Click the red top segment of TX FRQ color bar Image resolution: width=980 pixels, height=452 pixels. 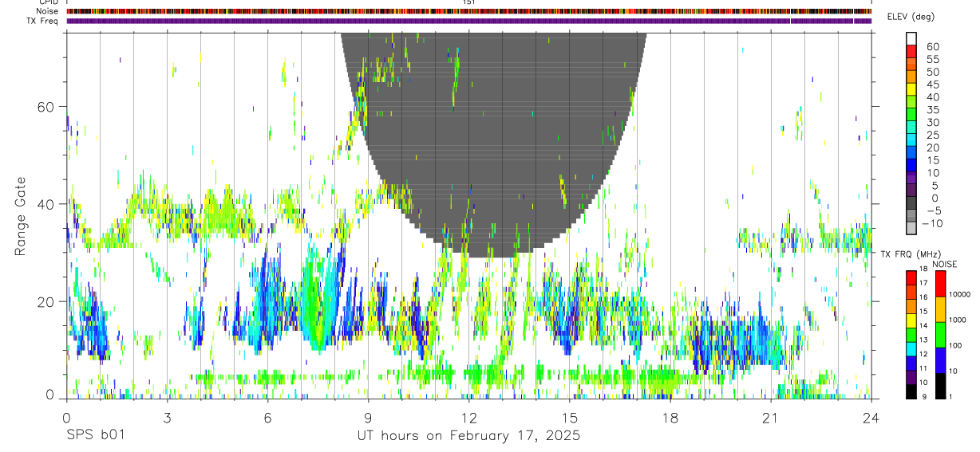click(x=911, y=277)
